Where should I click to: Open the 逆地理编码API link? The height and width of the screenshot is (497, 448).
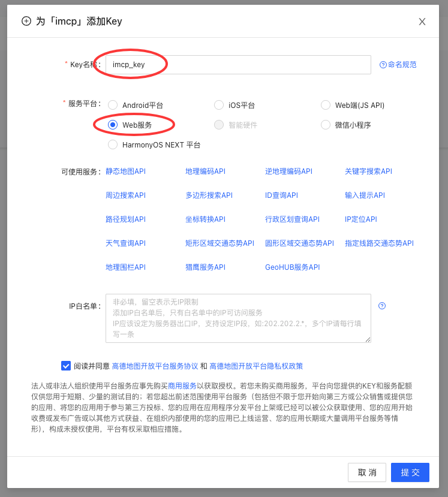point(289,171)
